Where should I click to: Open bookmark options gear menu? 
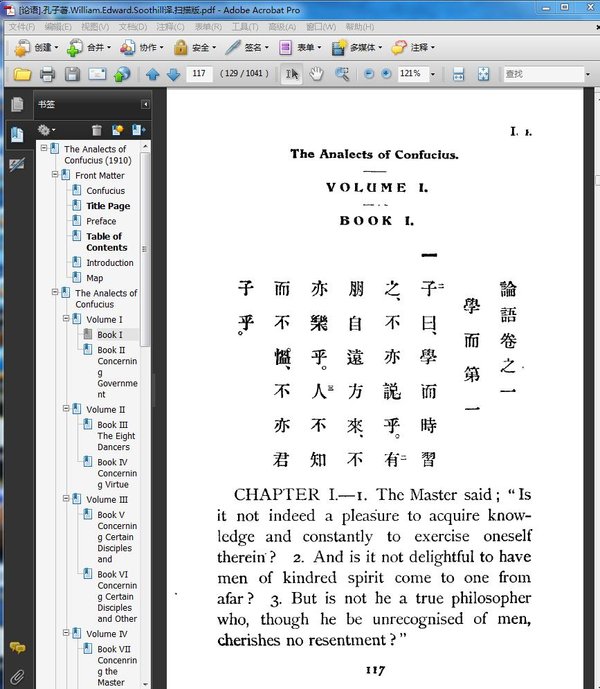[46, 130]
